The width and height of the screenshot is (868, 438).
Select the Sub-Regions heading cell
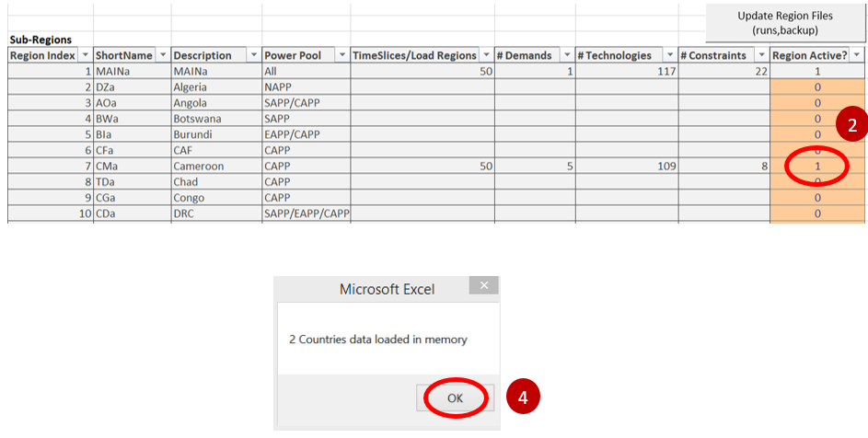click(x=51, y=40)
